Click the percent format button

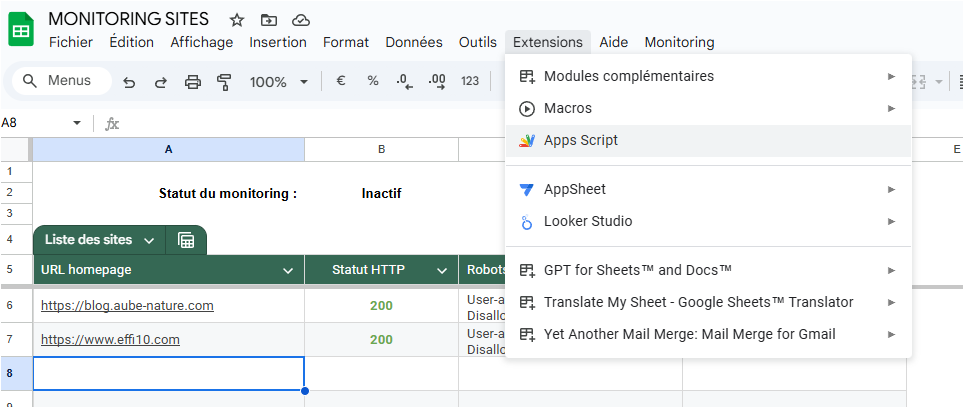point(372,81)
